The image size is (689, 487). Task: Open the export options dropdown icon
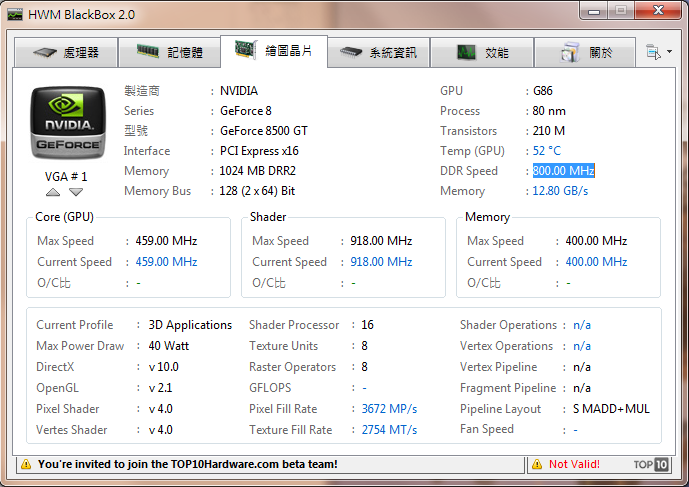click(659, 52)
